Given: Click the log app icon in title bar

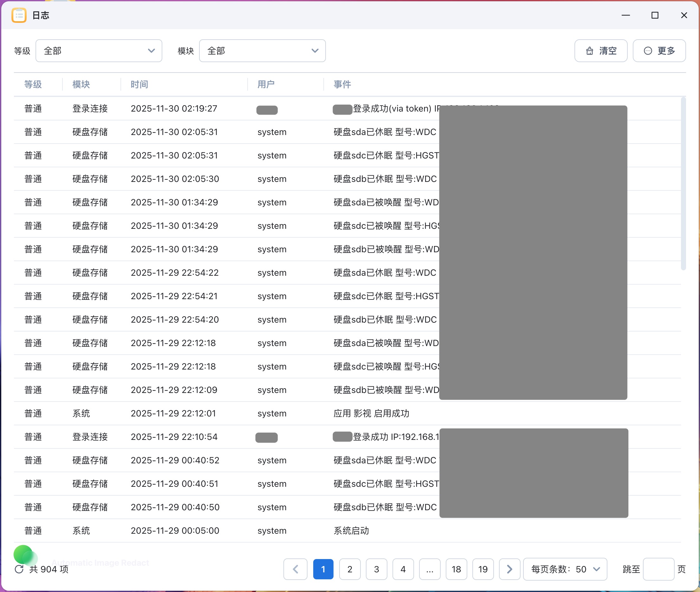Looking at the screenshot, I should 19,15.
